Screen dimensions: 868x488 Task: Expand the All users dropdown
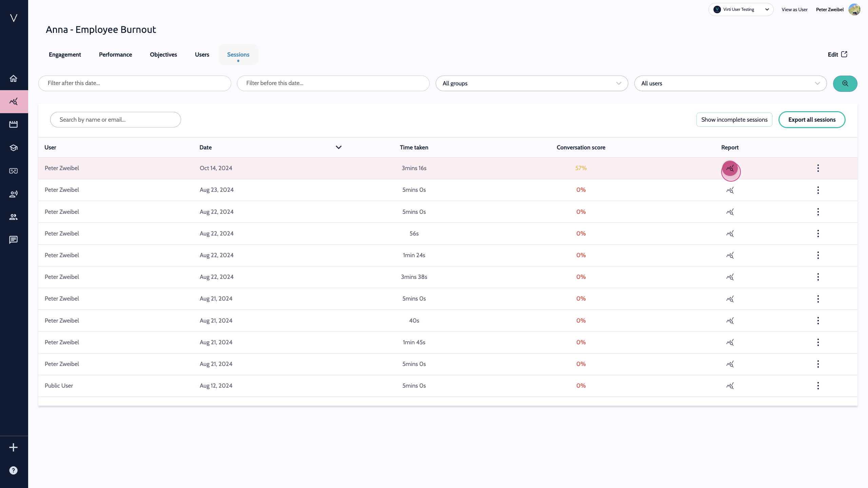pos(730,83)
